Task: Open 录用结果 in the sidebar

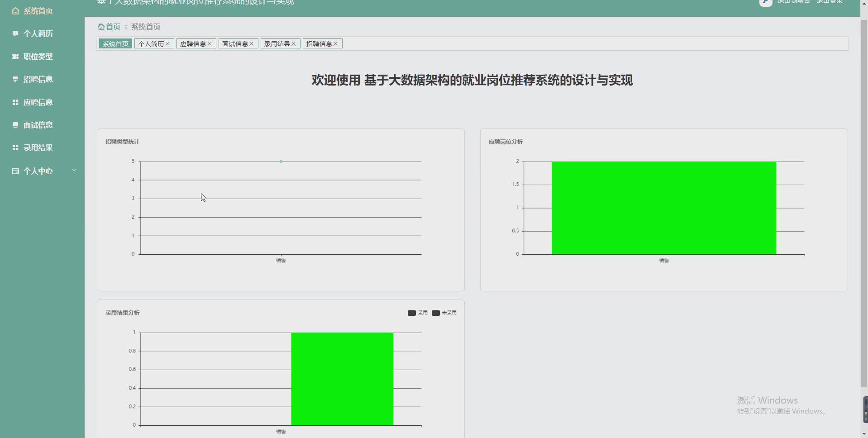Action: click(x=38, y=148)
